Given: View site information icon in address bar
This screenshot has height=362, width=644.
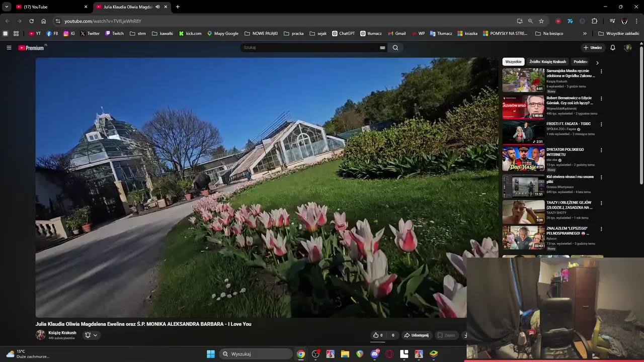Looking at the screenshot, I should click(x=58, y=21).
